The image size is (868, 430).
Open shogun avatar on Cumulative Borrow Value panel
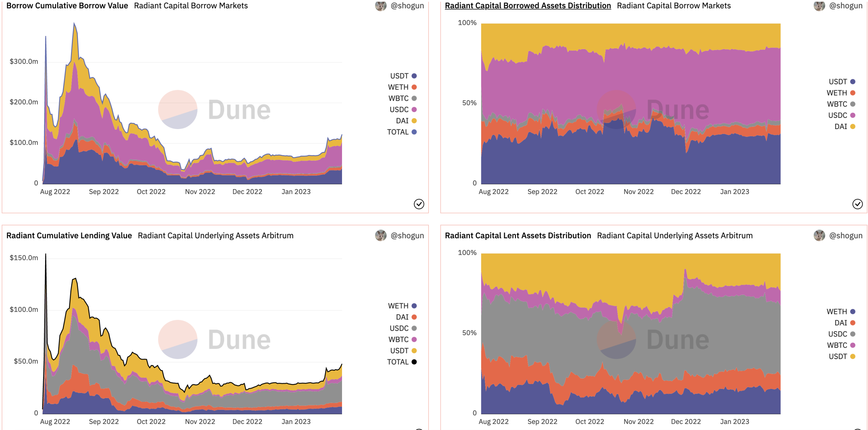(x=381, y=6)
